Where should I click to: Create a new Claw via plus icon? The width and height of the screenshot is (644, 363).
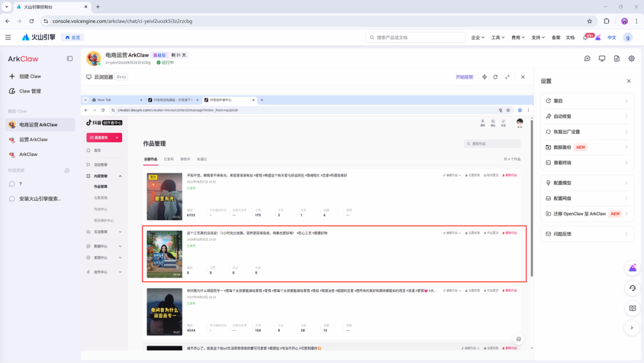pyautogui.click(x=12, y=76)
